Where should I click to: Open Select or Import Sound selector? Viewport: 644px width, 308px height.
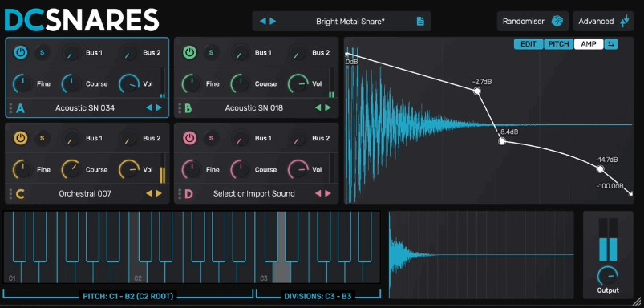[x=253, y=193]
